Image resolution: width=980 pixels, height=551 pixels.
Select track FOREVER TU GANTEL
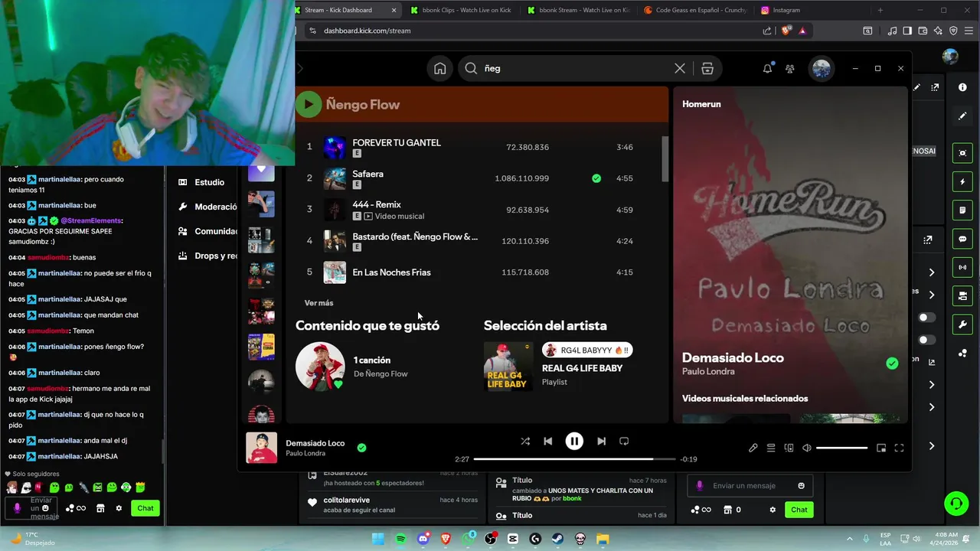[x=397, y=142]
